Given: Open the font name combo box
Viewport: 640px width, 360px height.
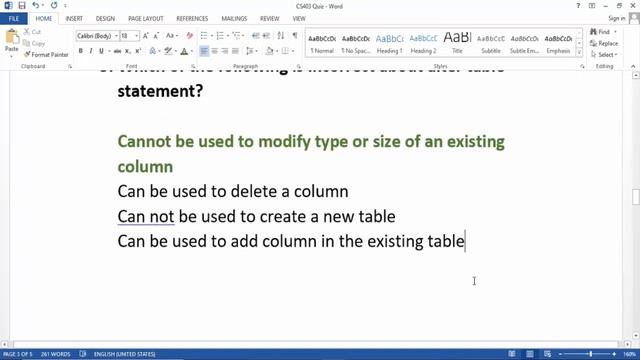Looking at the screenshot, I should (x=97, y=36).
